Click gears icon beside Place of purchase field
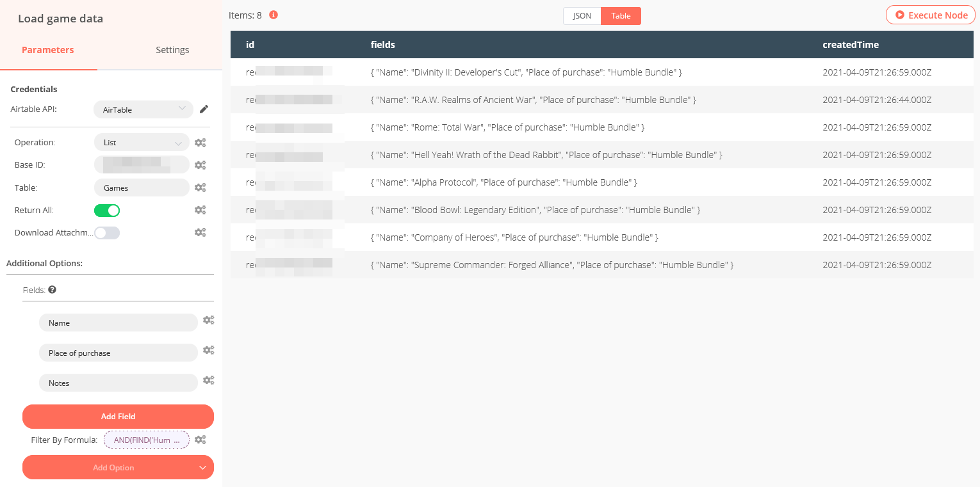 pyautogui.click(x=208, y=350)
